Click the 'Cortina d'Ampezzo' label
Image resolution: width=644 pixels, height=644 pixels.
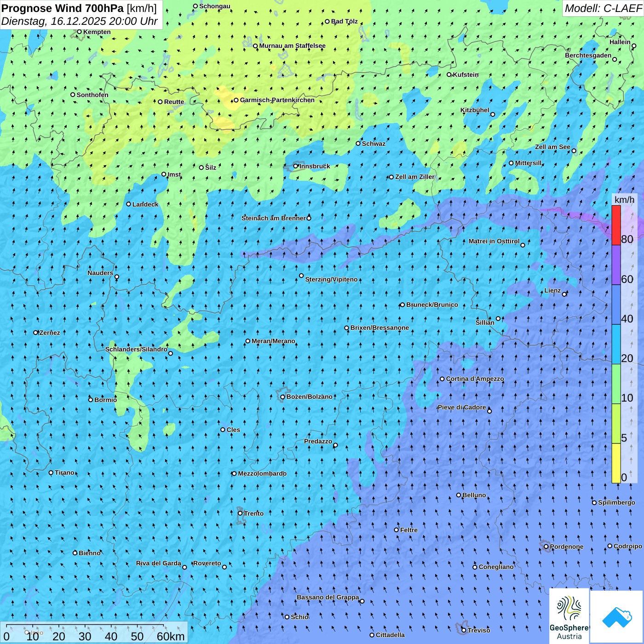pos(475,379)
